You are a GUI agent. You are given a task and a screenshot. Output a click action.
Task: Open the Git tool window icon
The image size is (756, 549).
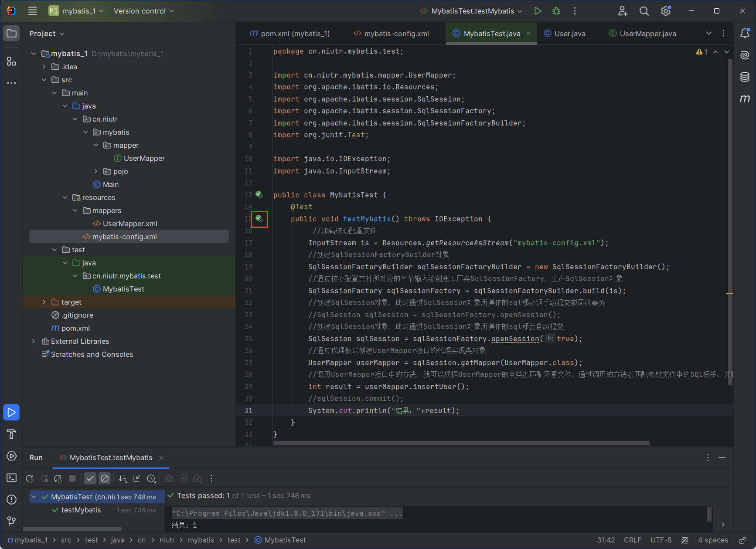tap(12, 521)
